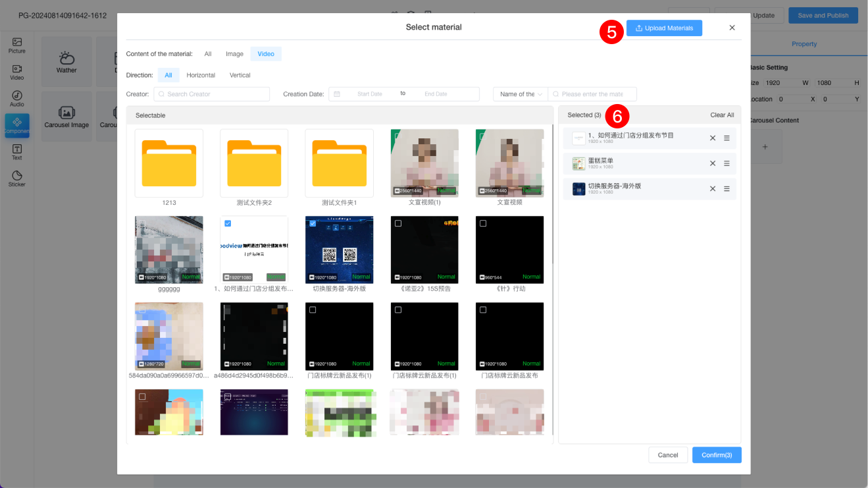Add Wather component in background panel

click(66, 62)
